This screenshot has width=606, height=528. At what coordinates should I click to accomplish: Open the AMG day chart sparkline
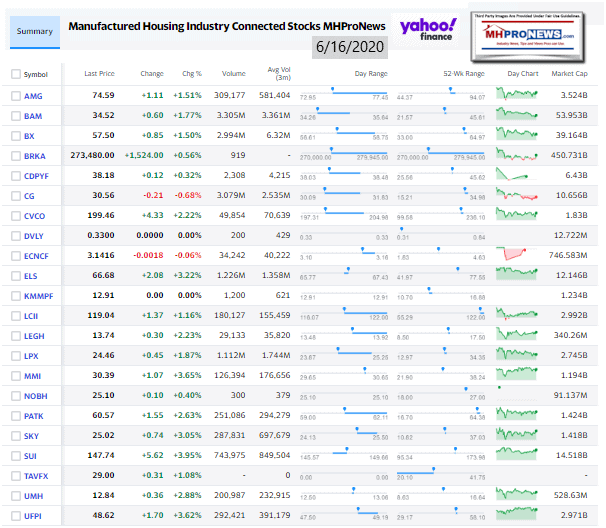(520, 94)
